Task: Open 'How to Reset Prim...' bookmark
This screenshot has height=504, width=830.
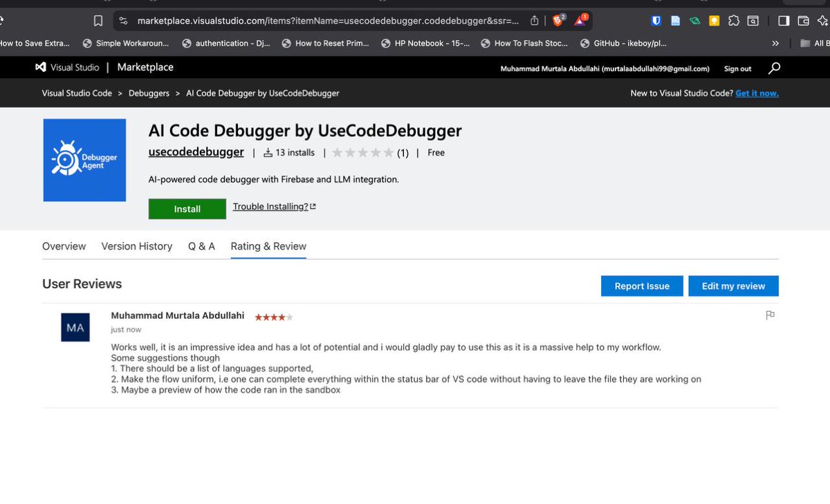Action: point(325,43)
